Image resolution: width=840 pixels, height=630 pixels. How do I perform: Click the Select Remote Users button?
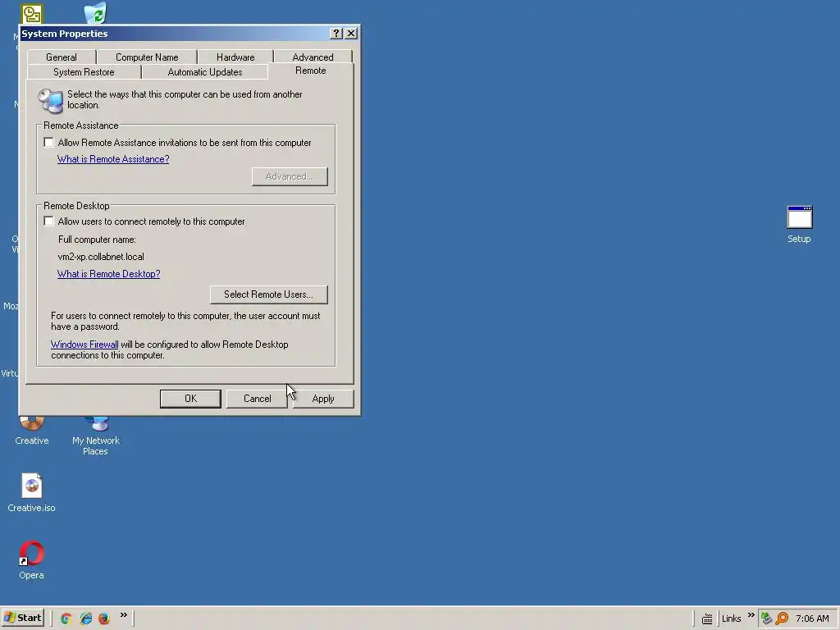coord(268,294)
